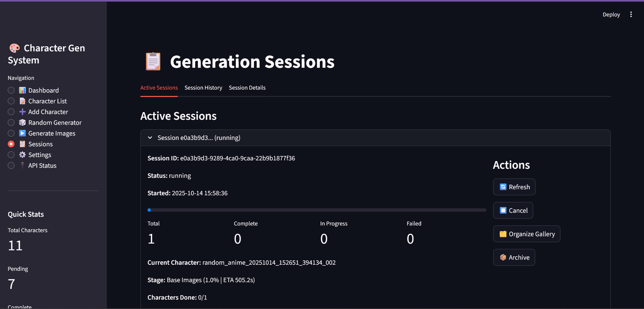Click the bar chart Dashboard icon
The image size is (644, 309).
click(x=23, y=90)
